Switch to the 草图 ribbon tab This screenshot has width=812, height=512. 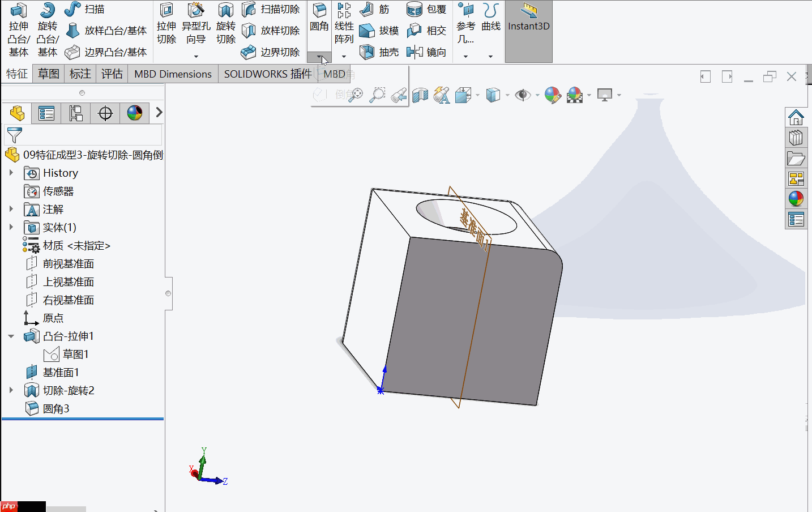48,74
